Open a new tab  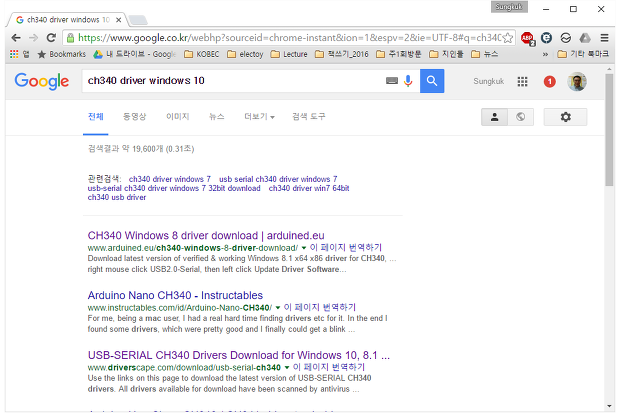138,20
